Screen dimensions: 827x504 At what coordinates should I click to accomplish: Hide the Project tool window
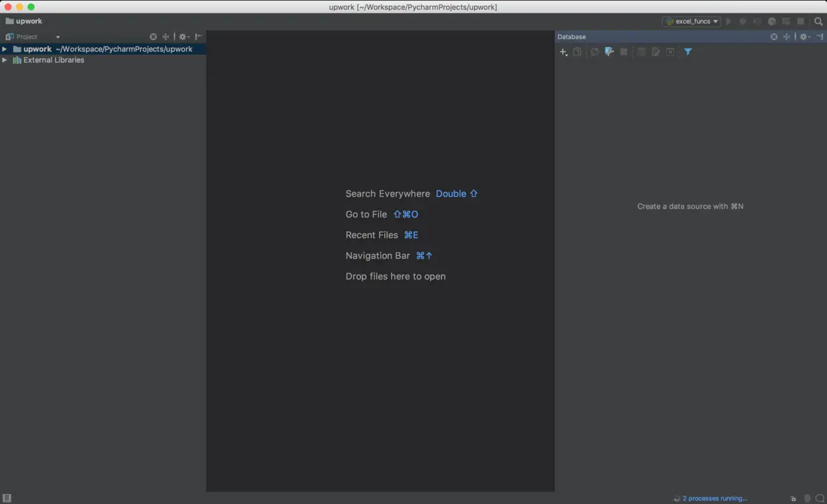[x=199, y=37]
